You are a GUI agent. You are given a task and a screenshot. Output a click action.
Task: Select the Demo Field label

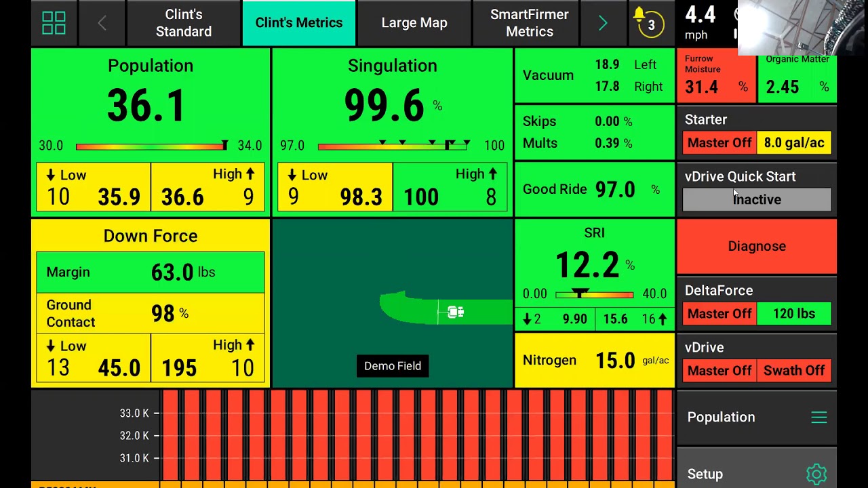[393, 366]
